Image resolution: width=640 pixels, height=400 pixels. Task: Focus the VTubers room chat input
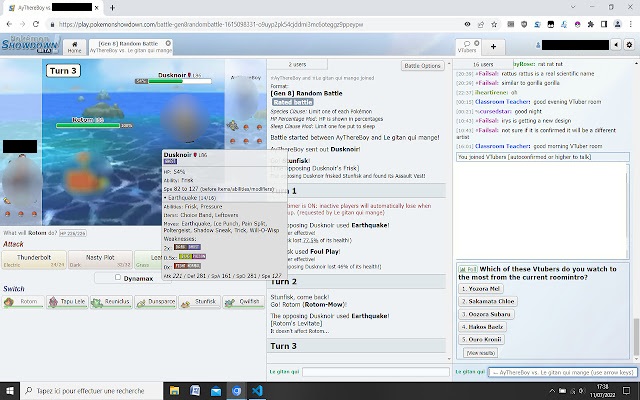coord(562,372)
